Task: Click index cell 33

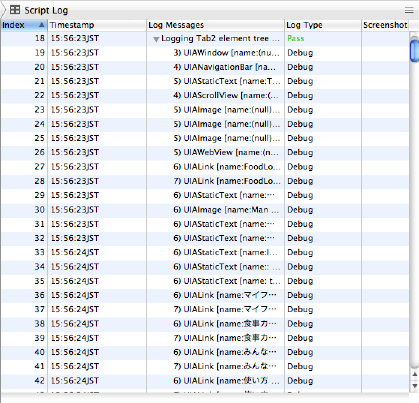Action: coord(40,252)
